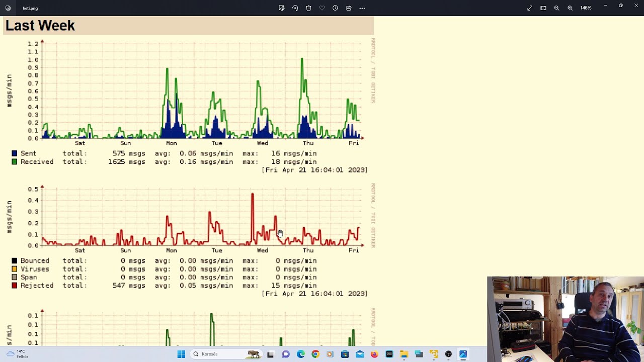This screenshot has height=362, width=644.
Task: Delete the image with trash icon
Action: (308, 8)
